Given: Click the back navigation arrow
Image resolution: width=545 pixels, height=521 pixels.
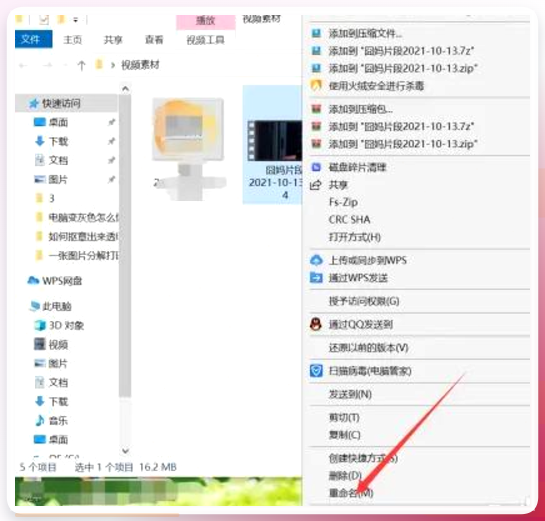Looking at the screenshot, I should point(23,65).
